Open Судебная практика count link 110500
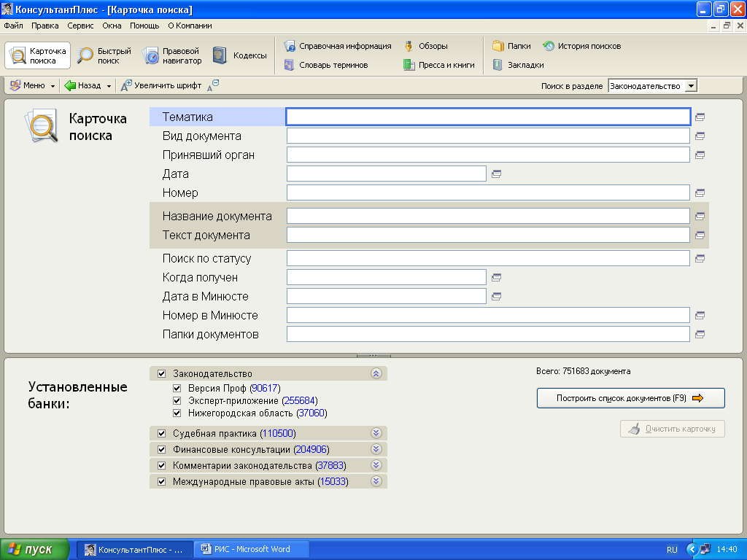The image size is (747, 560). [x=278, y=433]
